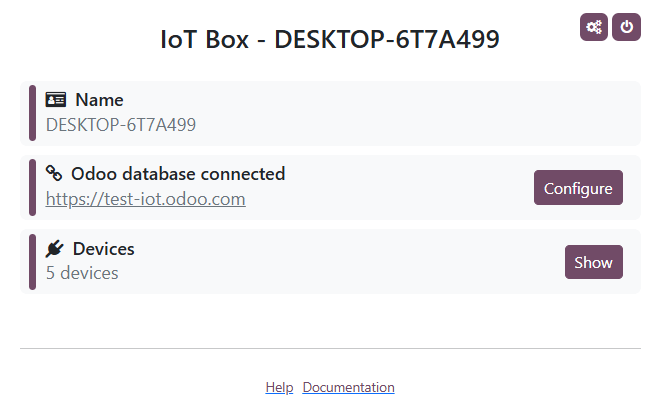Click the purple accent bar of database card
The image size is (658, 418).
32,187
